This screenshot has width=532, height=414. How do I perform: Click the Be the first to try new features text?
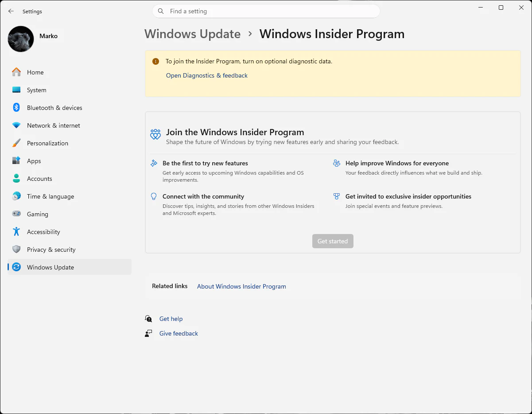[x=205, y=163]
